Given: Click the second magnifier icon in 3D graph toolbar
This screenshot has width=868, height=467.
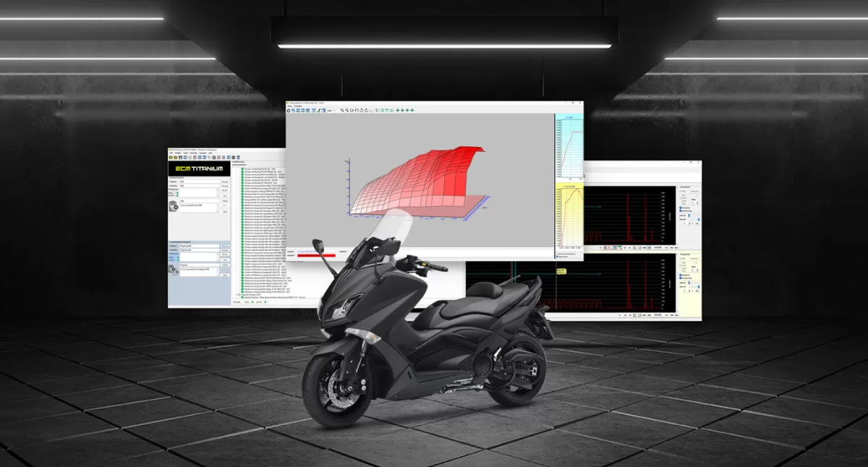Looking at the screenshot, I should [x=347, y=111].
